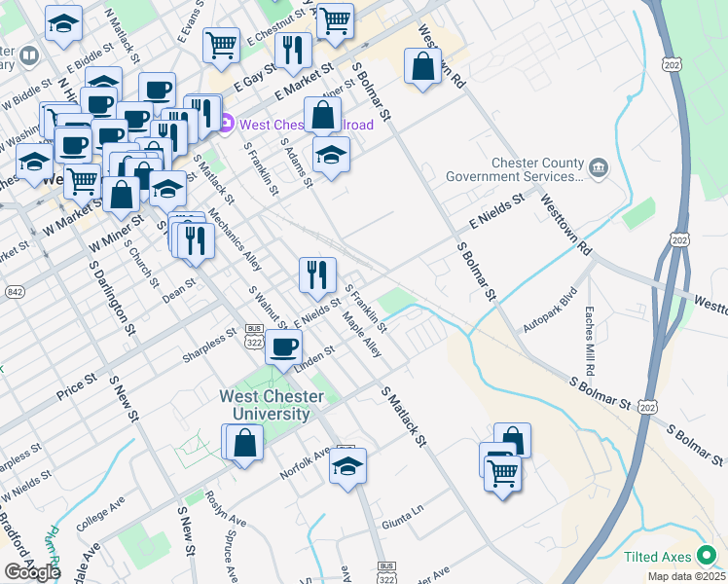Click the school marker at the far west edge

(x=34, y=164)
